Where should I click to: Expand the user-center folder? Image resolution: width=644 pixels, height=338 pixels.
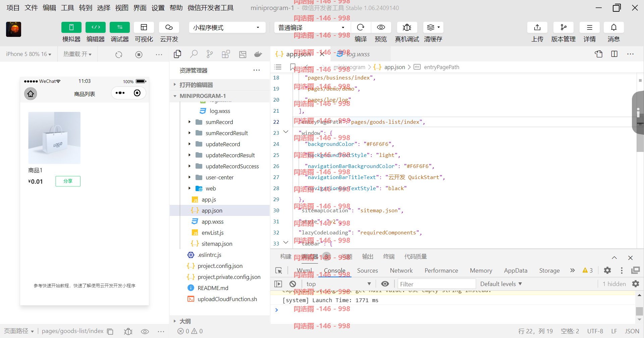[190, 177]
